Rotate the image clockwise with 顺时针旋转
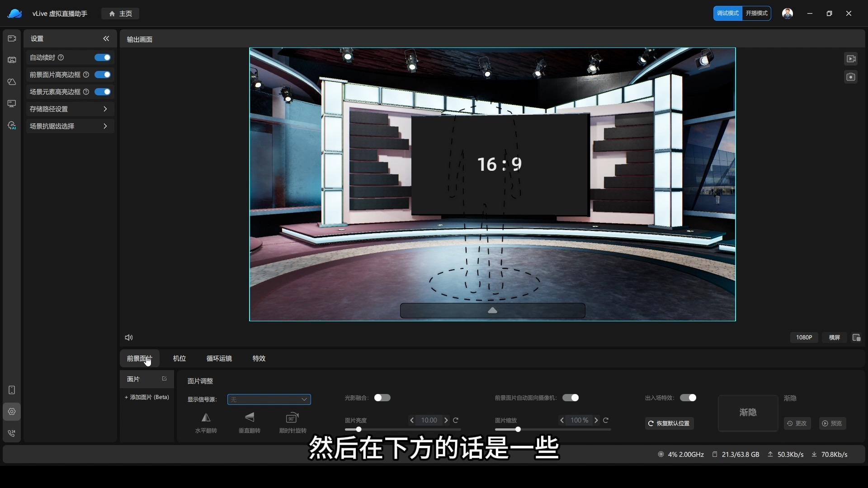This screenshot has height=488, width=868. (x=292, y=422)
